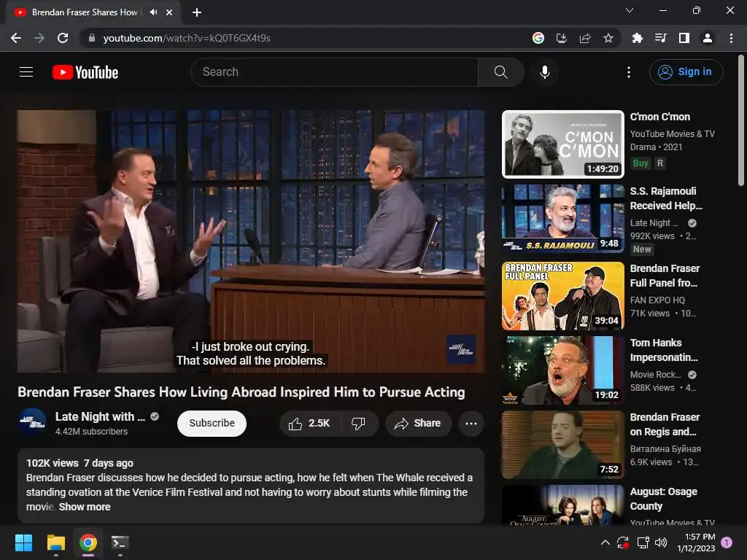Click the Chrome taskbar icon

tap(88, 542)
